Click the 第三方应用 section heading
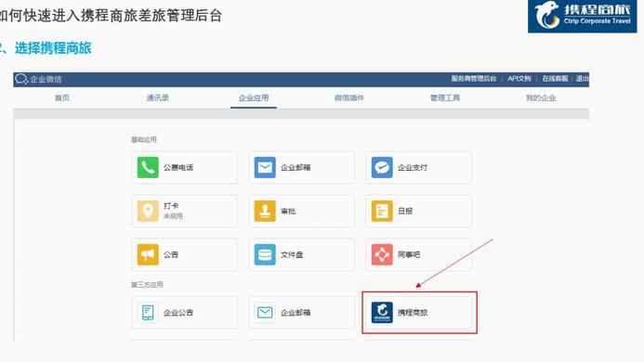Image resolution: width=644 pixels, height=362 pixels. point(147,284)
